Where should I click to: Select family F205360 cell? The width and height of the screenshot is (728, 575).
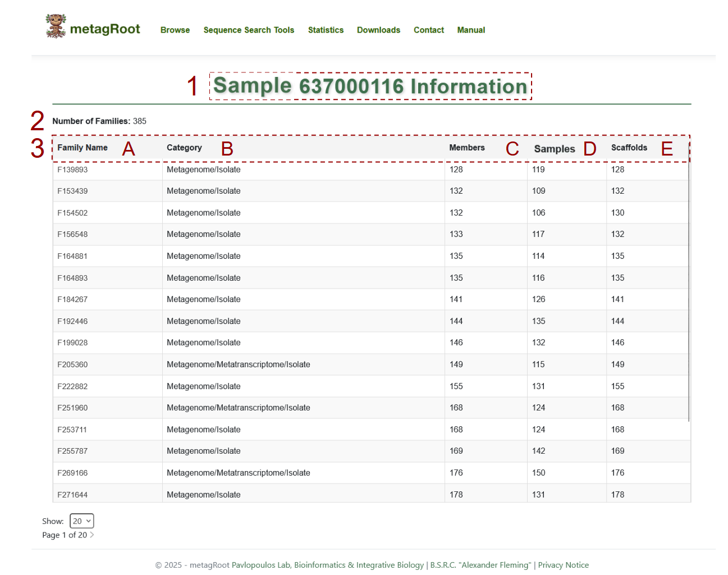(x=72, y=364)
